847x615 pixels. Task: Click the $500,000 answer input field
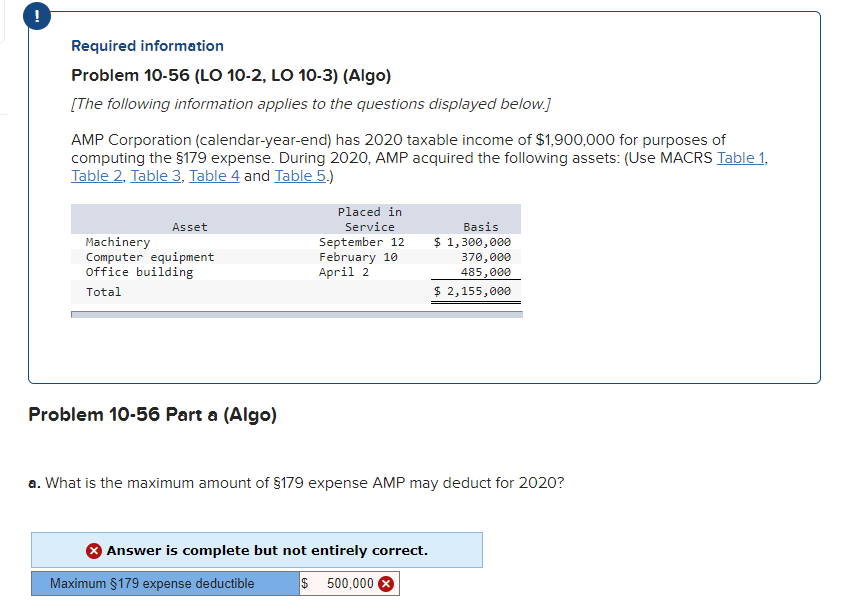click(345, 582)
